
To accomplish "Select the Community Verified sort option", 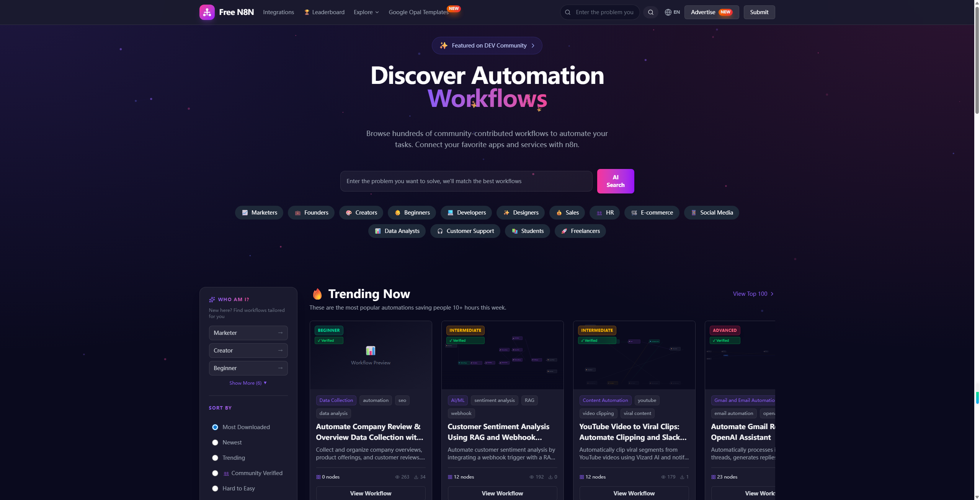I will (215, 473).
